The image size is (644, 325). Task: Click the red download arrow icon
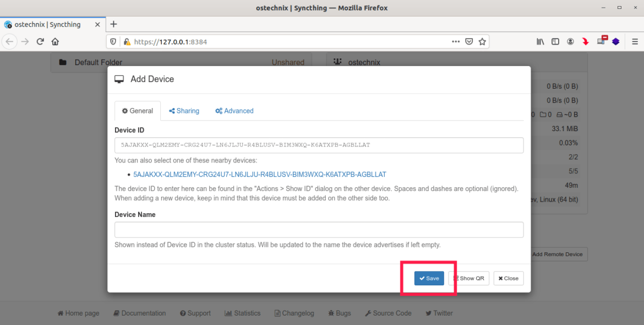point(585,41)
